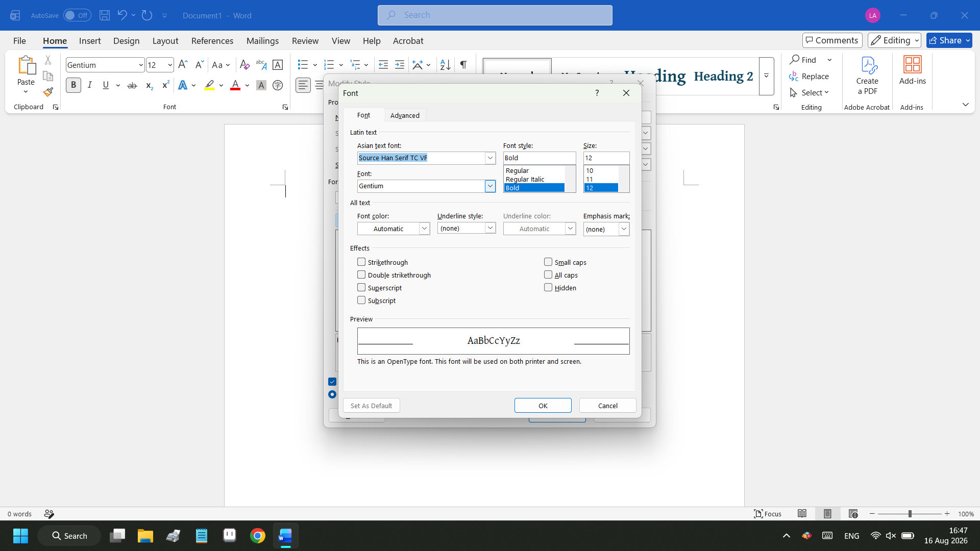This screenshot has height=551, width=980.
Task: Open the Text Effects icon
Action: 183,85
